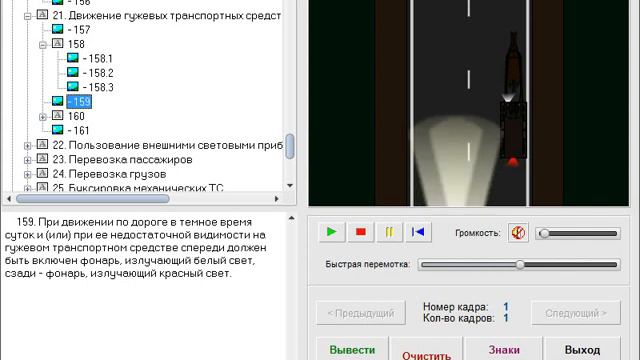Screen dimensions: 640x360
Task: Expand section 24 Перевозка грузов
Action: pos(27,175)
